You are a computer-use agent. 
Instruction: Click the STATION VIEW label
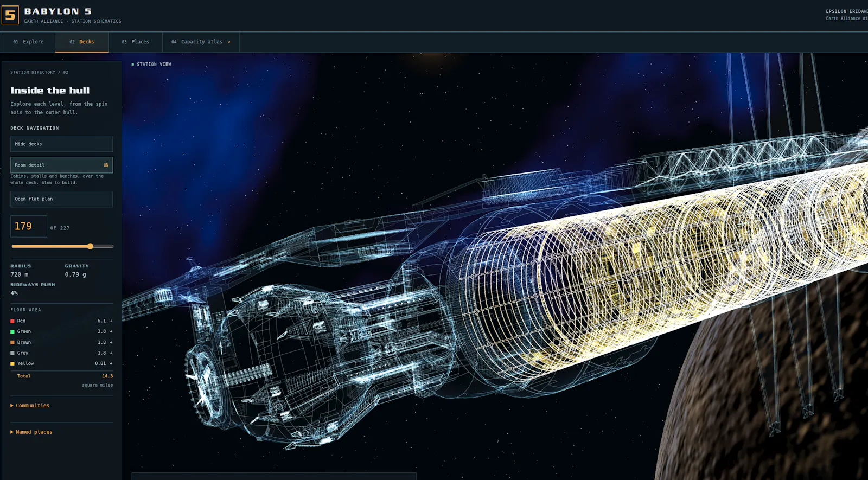pos(154,65)
